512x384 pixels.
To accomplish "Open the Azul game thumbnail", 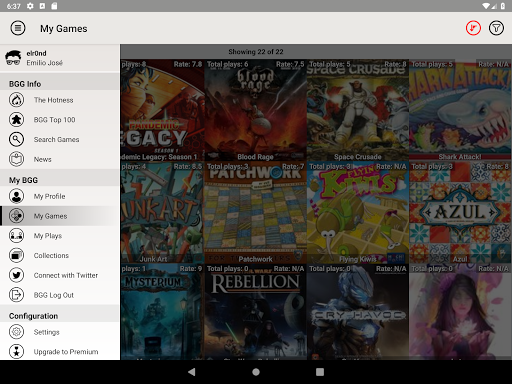I will (460, 213).
